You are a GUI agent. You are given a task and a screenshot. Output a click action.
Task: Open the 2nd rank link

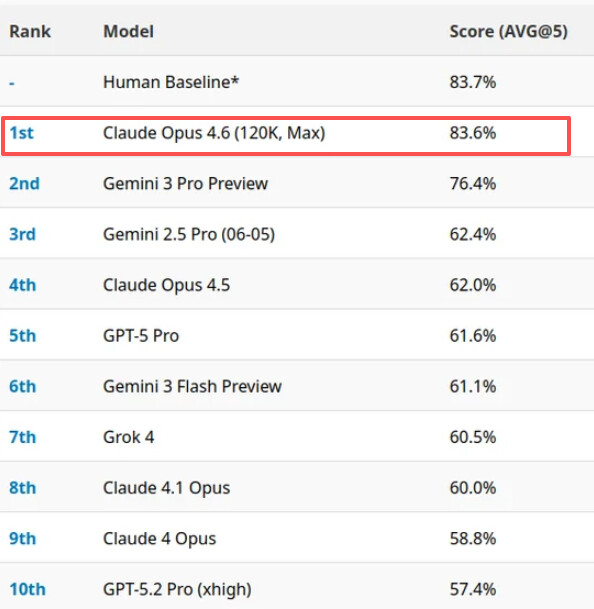pos(24,183)
